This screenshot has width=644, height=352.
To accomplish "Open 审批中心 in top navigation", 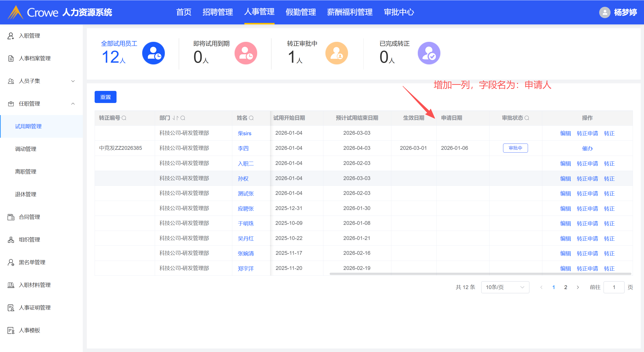I will click(399, 12).
